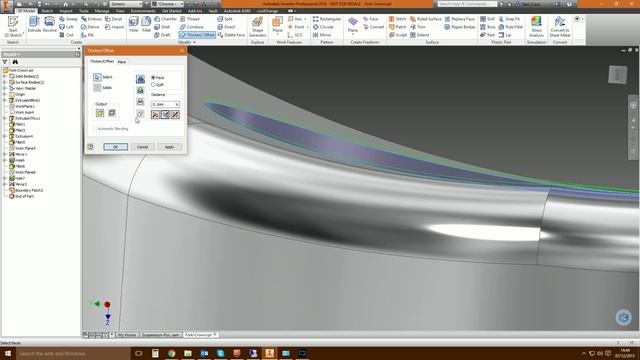Click Cancel in Thicken/Offset dialog
The height and width of the screenshot is (360, 640).
tap(142, 147)
